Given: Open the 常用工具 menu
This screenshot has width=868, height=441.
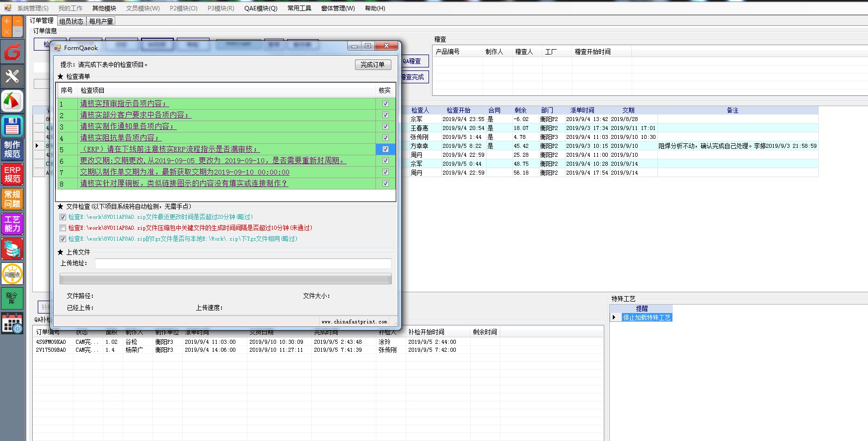Looking at the screenshot, I should [299, 8].
